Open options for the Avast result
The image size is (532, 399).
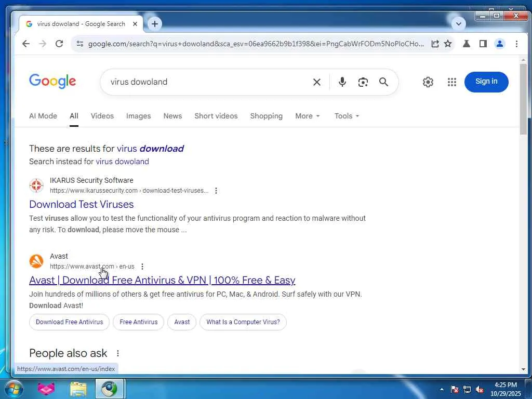pos(142,267)
